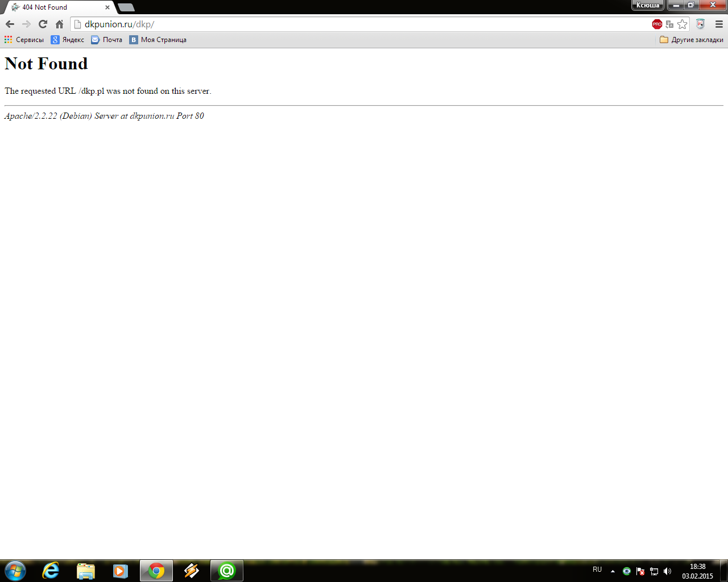The image size is (728, 582).
Task: Open the Сервисы apps bookmark
Action: pos(24,40)
